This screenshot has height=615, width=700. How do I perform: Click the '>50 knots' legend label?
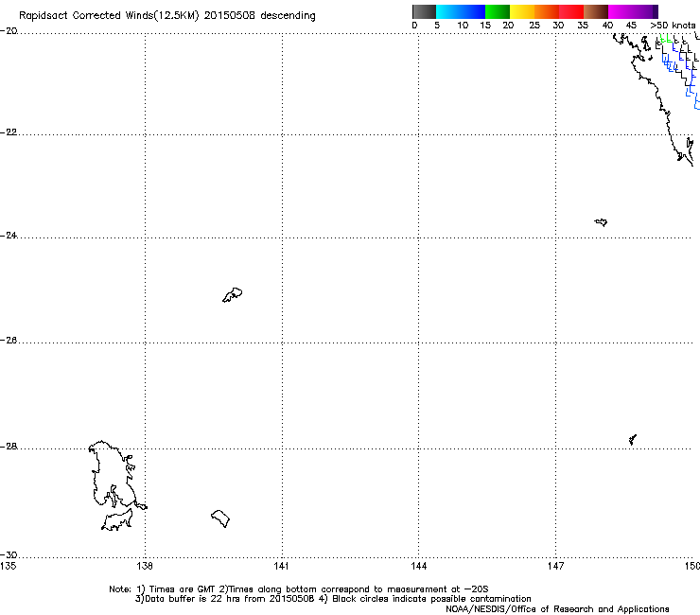coord(673,26)
